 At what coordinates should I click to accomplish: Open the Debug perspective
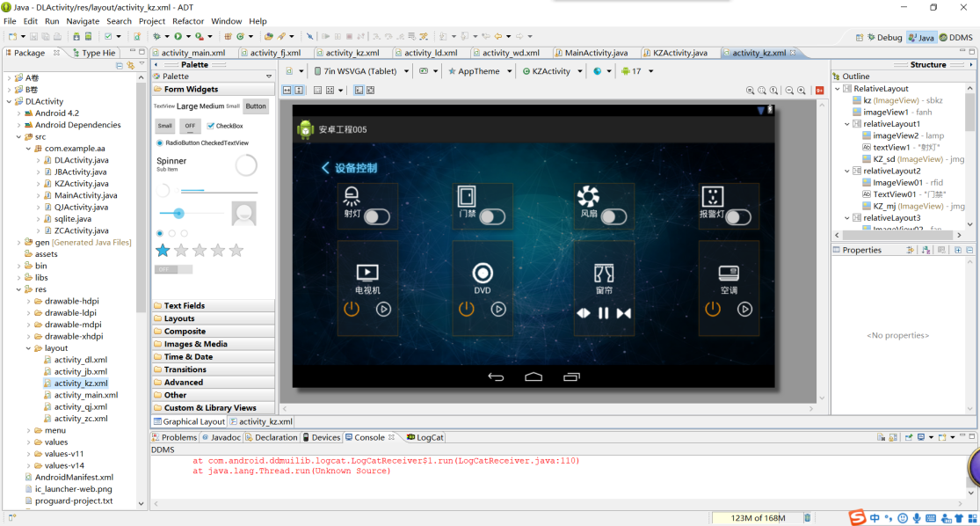[883, 38]
